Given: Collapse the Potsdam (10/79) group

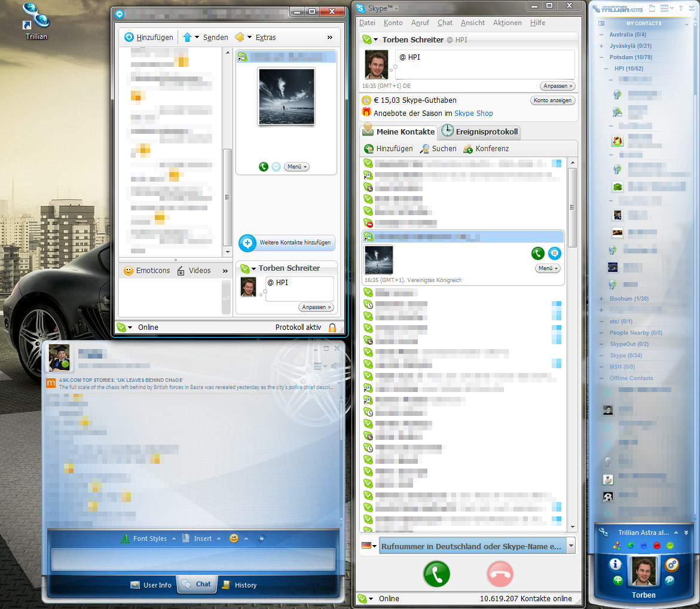Looking at the screenshot, I should pos(601,57).
